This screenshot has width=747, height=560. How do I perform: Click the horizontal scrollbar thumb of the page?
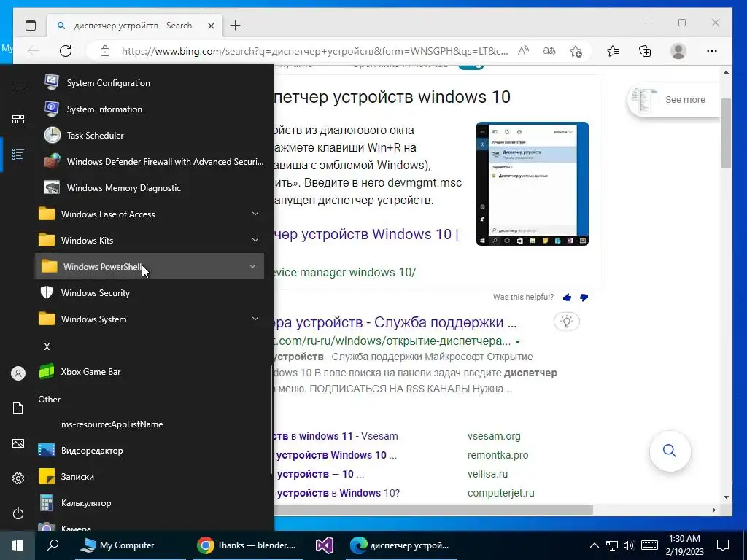433,510
